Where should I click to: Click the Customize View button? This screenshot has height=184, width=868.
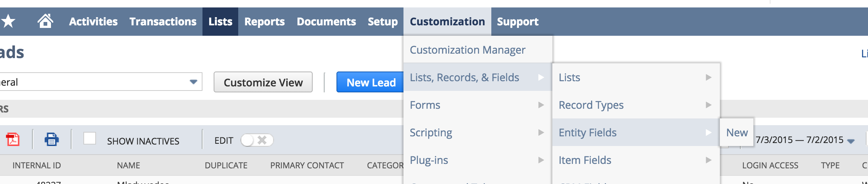tap(263, 82)
